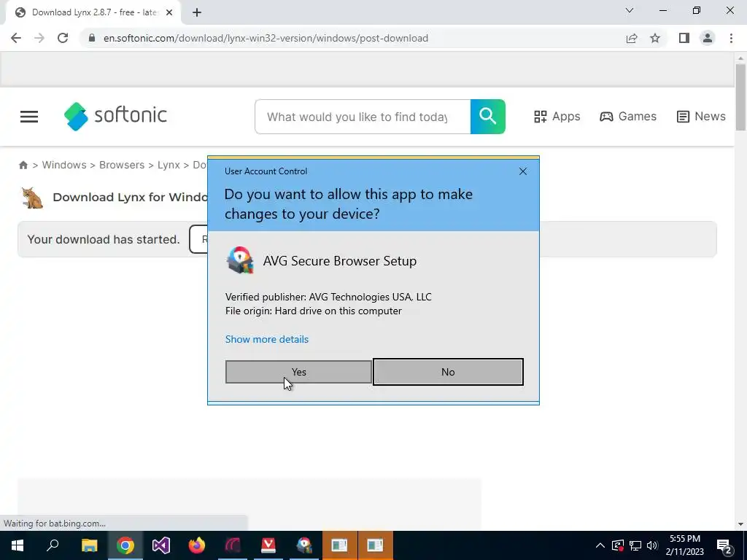Open Firefox from taskbar
The height and width of the screenshot is (560, 747).
pos(197,545)
